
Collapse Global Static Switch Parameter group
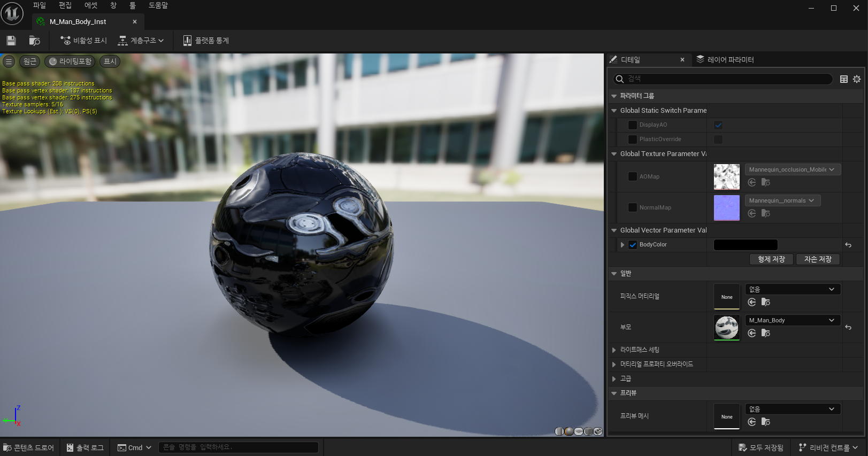pos(614,111)
